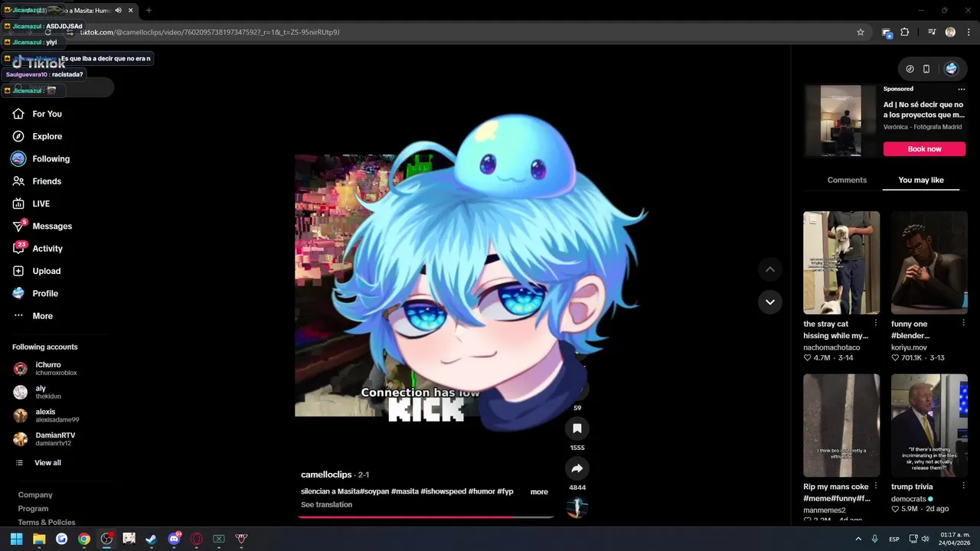Image resolution: width=980 pixels, height=551 pixels.
Task: Go to the previous video with up arrow
Action: 770,269
